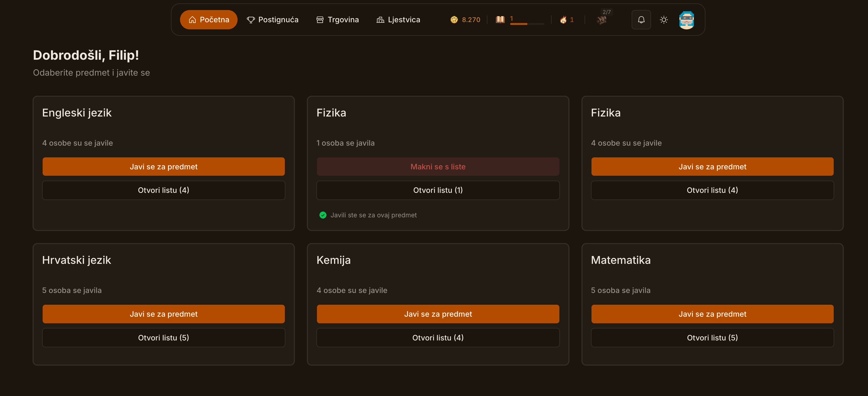Open the first Fizika list (1)
868x396 pixels.
pos(438,190)
